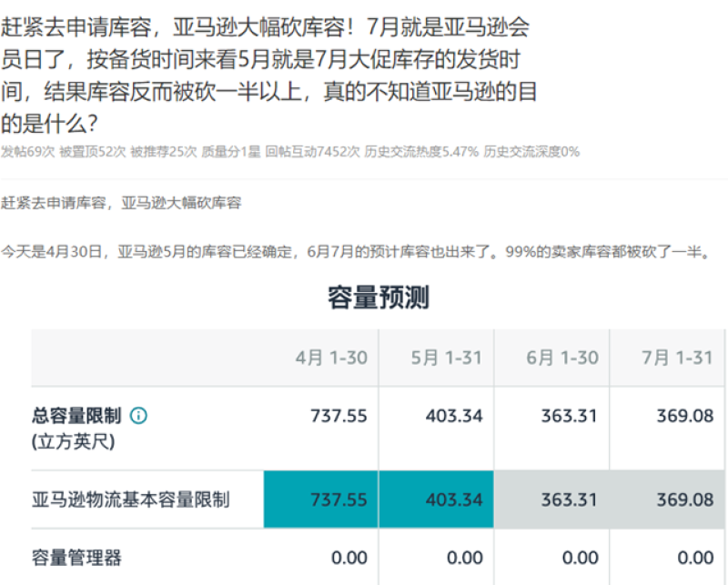
Task: Select the 亚马逊物流基本容量限制 row label
Action: point(130,499)
